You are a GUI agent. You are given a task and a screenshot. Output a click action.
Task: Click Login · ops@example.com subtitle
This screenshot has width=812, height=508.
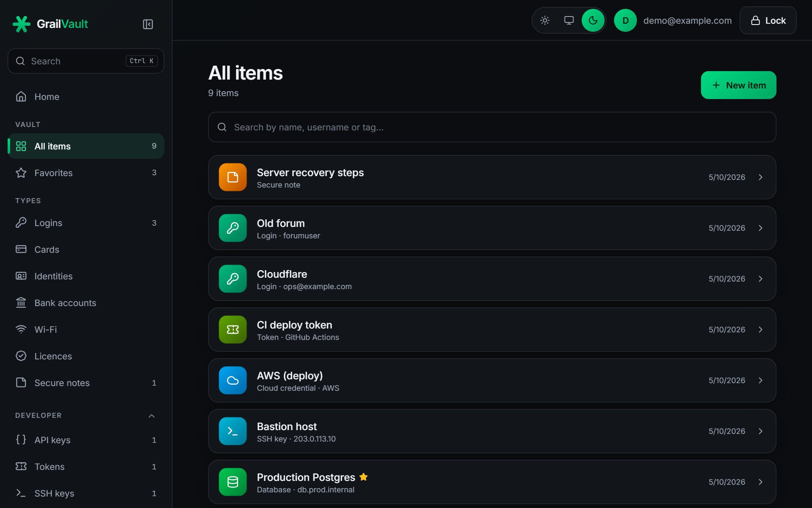click(304, 287)
